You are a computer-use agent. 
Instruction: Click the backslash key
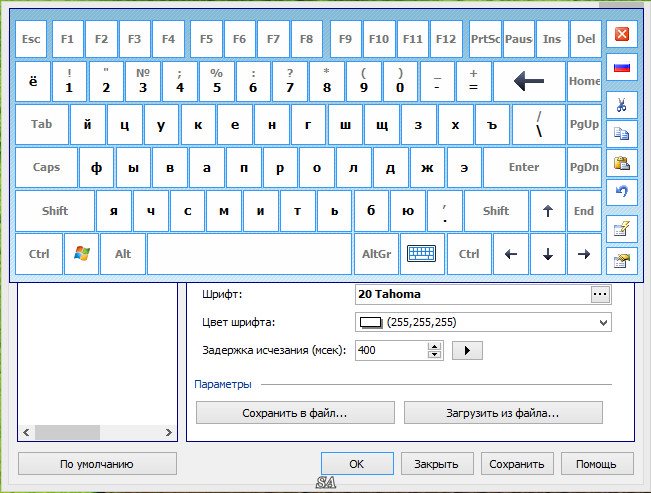[539, 124]
